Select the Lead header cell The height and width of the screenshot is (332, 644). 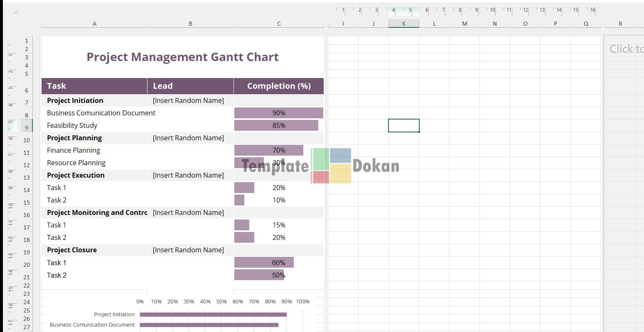click(190, 86)
